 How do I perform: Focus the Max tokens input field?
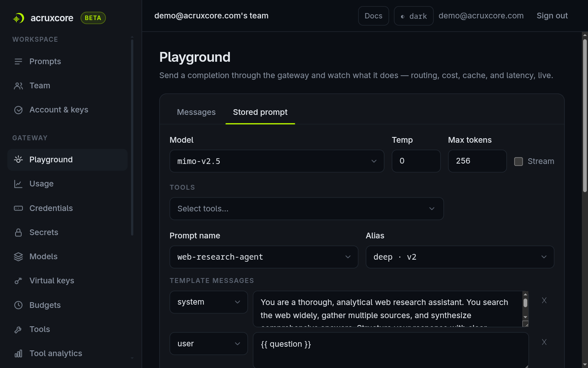[x=477, y=161]
